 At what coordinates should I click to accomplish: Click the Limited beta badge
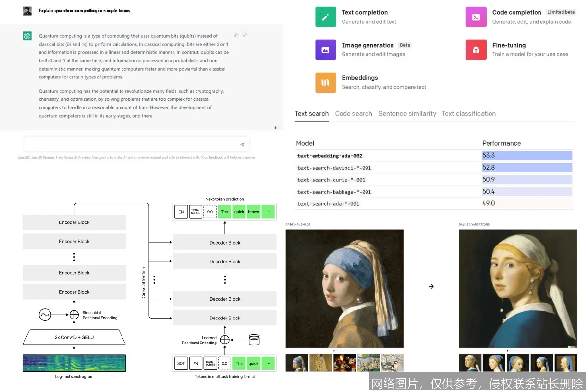click(561, 12)
